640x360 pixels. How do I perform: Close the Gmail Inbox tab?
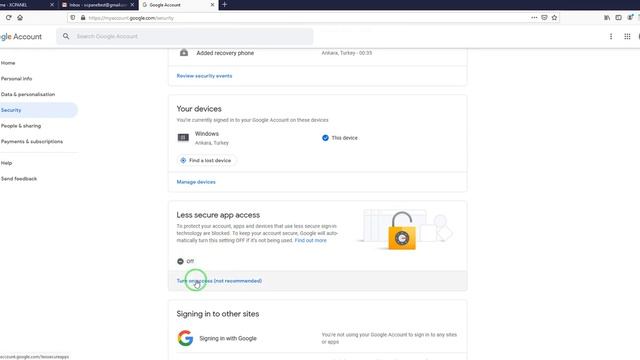(132, 5)
